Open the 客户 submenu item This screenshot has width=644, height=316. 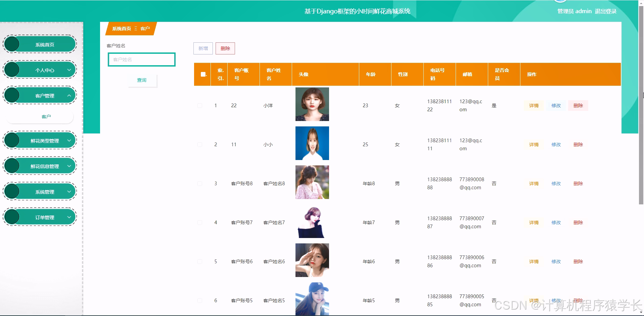(40, 117)
